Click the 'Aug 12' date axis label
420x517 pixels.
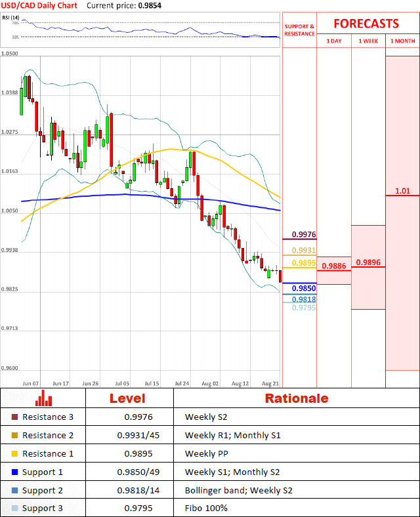click(x=240, y=383)
